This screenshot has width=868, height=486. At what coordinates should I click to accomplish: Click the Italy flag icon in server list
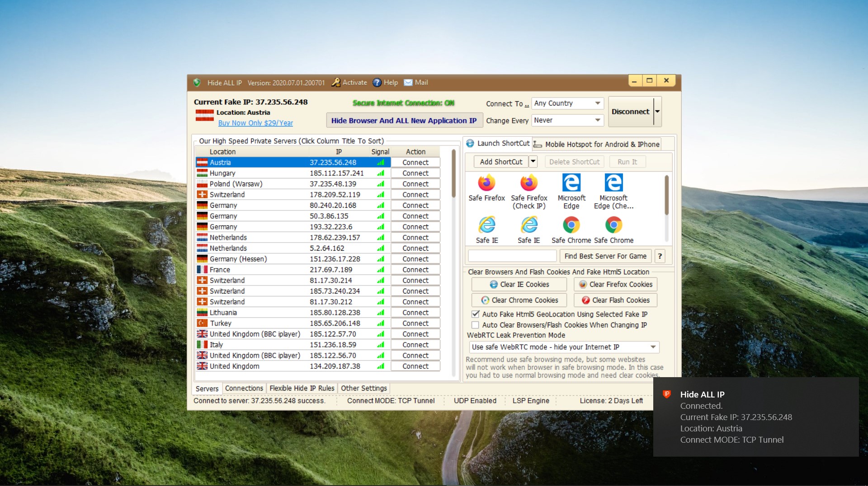click(202, 345)
